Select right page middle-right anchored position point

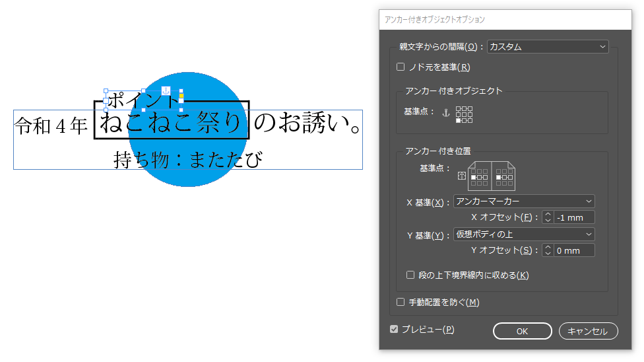(511, 177)
